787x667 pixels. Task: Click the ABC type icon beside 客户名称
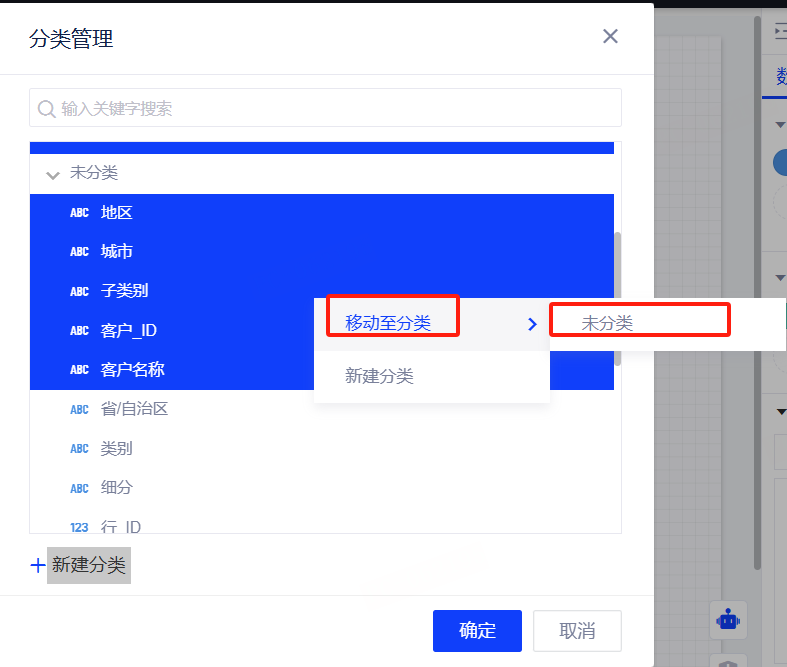point(79,370)
